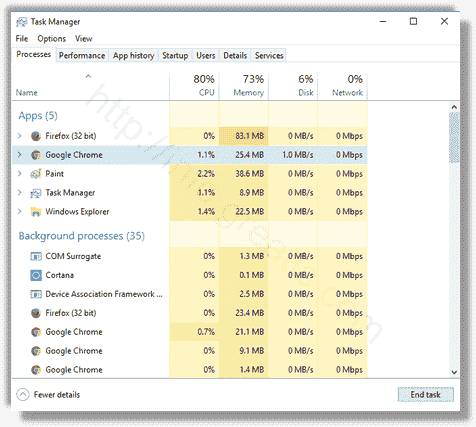Viewport: 476px width, 427px height.
Task: Switch to the Users tab
Action: (x=205, y=56)
